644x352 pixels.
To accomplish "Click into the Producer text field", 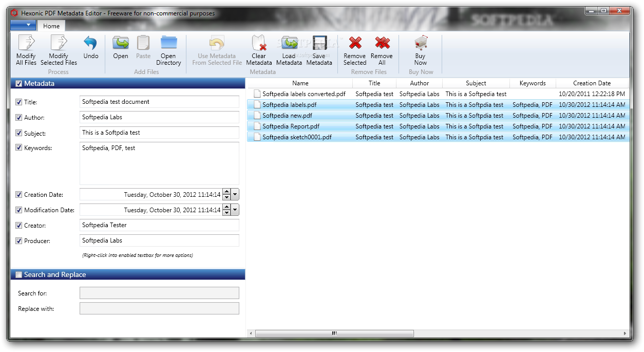I will [x=159, y=240].
